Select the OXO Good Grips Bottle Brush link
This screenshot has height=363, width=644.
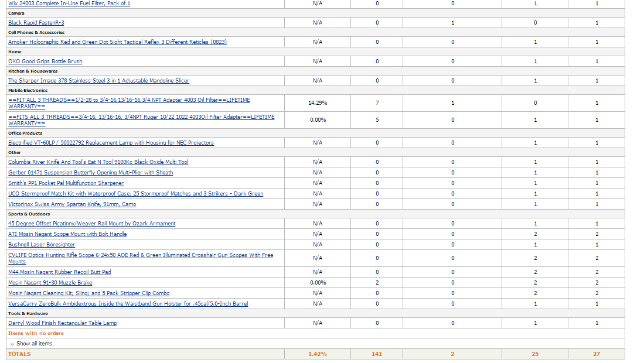(x=45, y=61)
